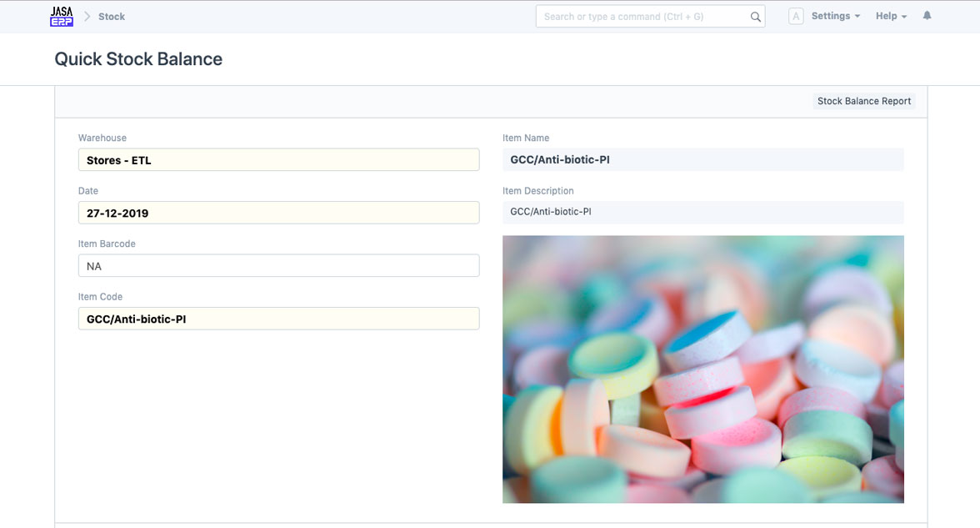Click the Item Description value box
Image resolution: width=980 pixels, height=528 pixels.
pyautogui.click(x=702, y=212)
